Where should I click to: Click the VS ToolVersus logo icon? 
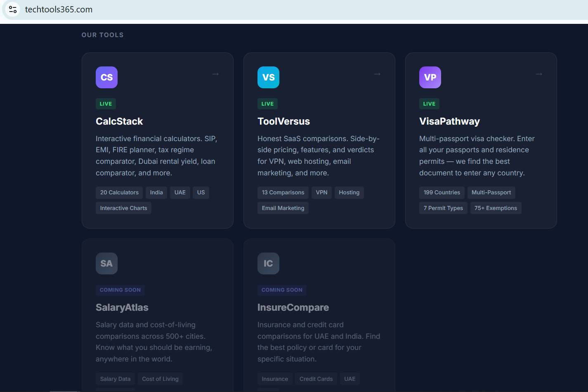pyautogui.click(x=268, y=77)
